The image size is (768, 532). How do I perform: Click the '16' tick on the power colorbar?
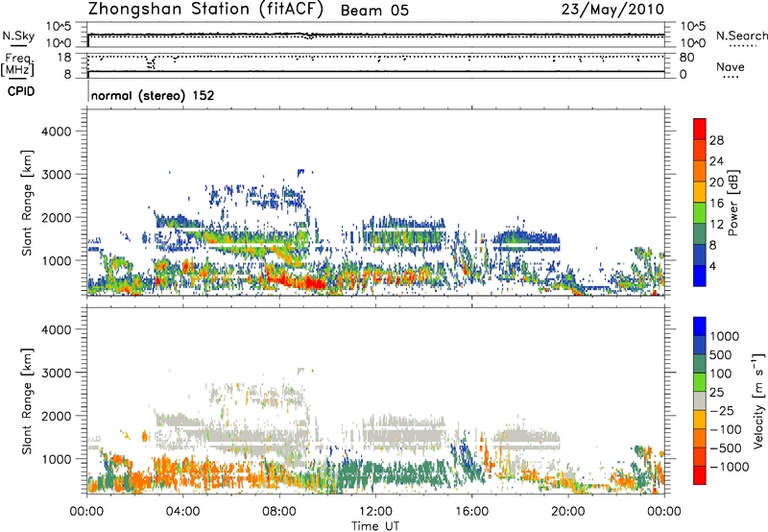716,204
